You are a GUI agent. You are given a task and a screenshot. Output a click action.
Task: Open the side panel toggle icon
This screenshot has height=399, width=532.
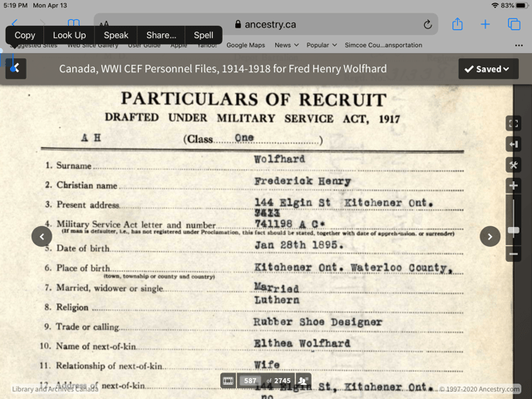click(x=513, y=145)
